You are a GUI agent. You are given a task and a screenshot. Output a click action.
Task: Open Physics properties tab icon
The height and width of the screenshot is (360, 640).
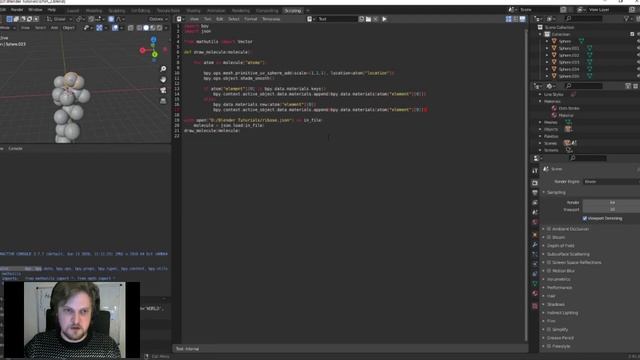[535, 264]
